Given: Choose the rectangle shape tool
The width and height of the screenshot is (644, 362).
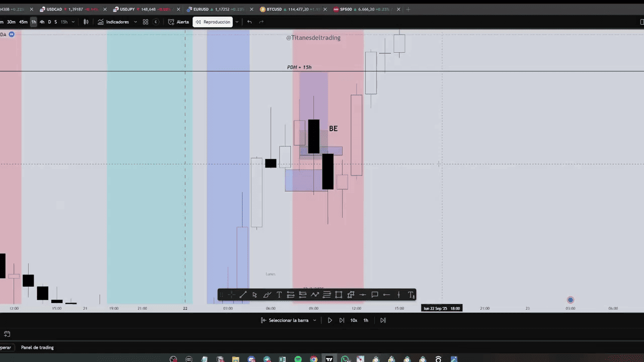Looking at the screenshot, I should coord(339,295).
